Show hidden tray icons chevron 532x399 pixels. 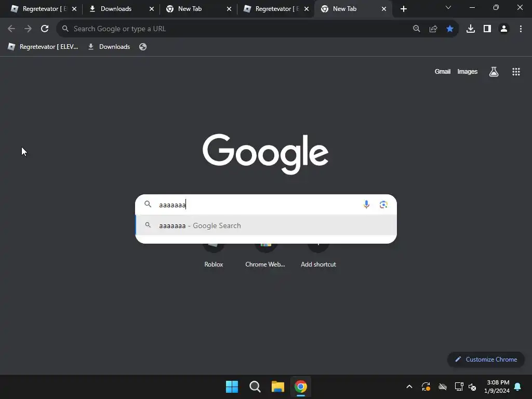coord(409,387)
